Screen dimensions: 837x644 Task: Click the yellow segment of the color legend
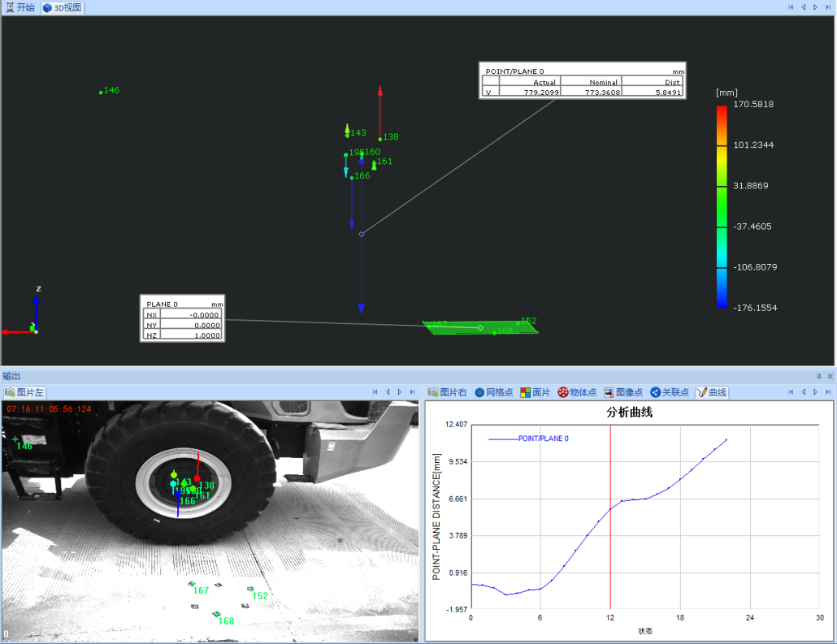tap(722, 166)
